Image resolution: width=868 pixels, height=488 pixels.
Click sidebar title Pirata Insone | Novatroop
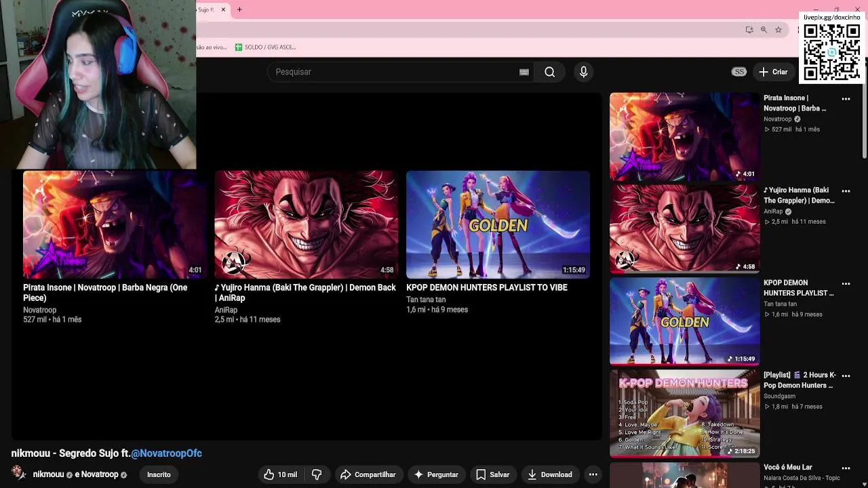click(795, 103)
